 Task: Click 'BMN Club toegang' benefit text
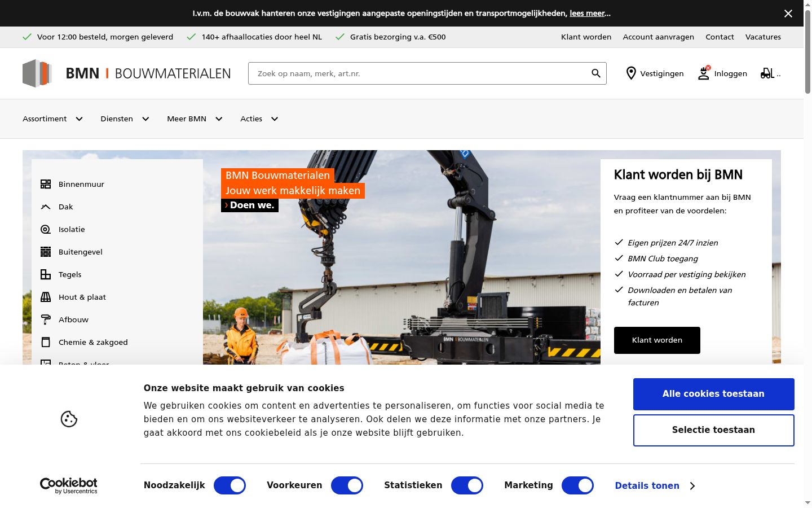(x=663, y=259)
